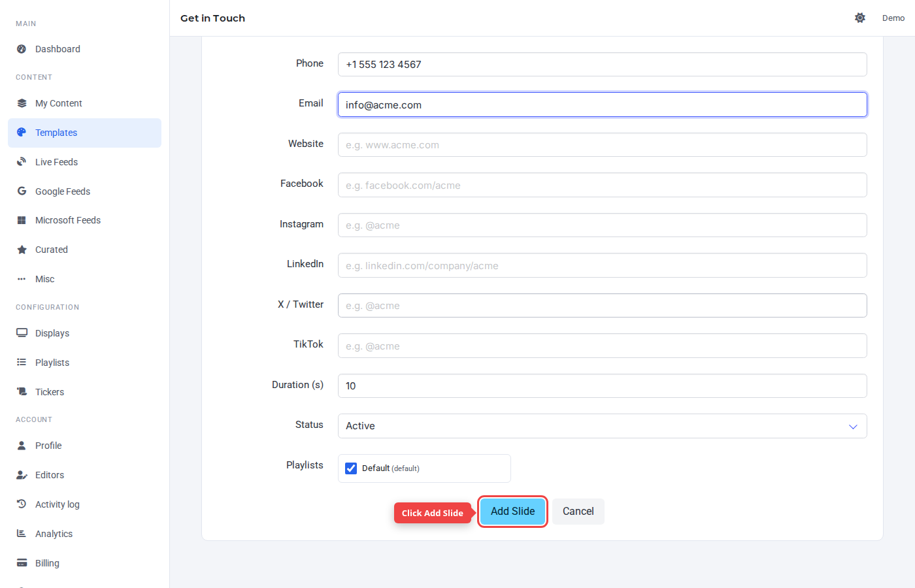Go to Profile settings
The image size is (915, 588).
(84, 446)
